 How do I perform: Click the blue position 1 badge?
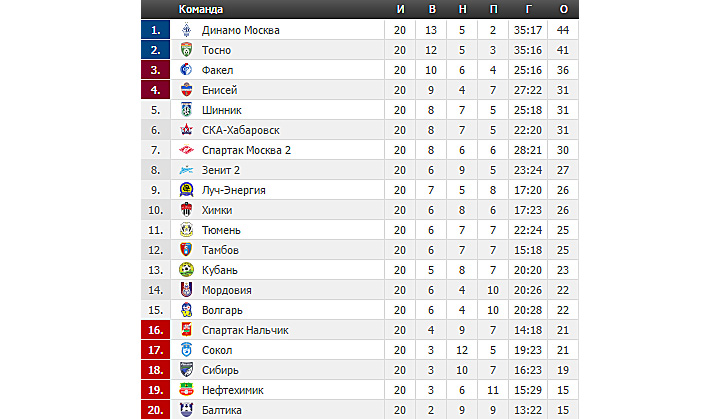[156, 30]
